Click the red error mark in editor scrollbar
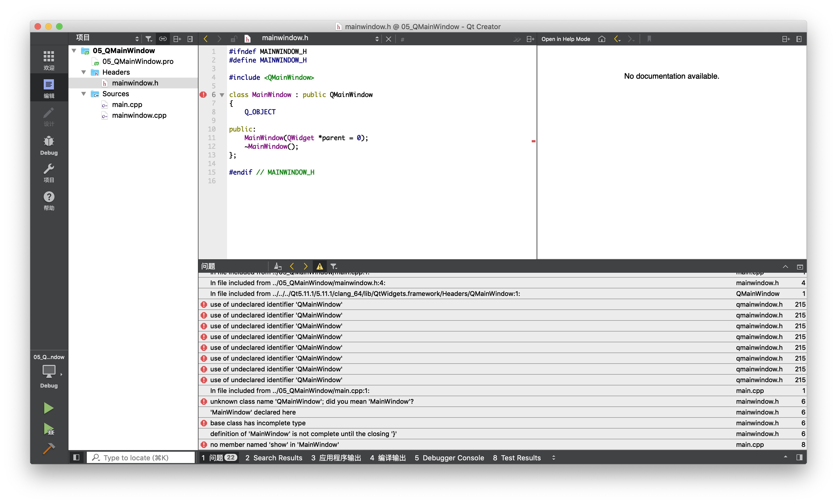The image size is (837, 504). click(533, 141)
